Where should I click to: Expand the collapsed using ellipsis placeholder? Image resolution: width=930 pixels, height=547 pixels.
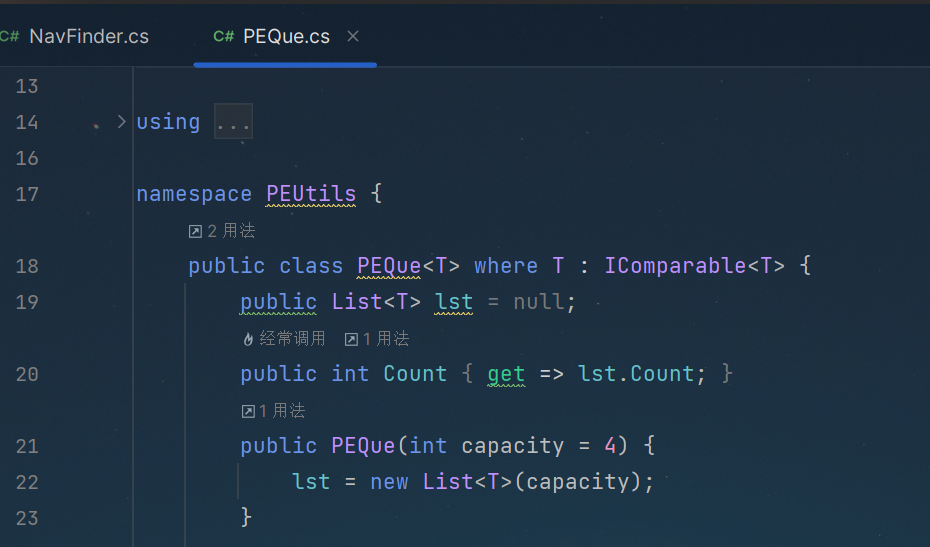click(233, 122)
